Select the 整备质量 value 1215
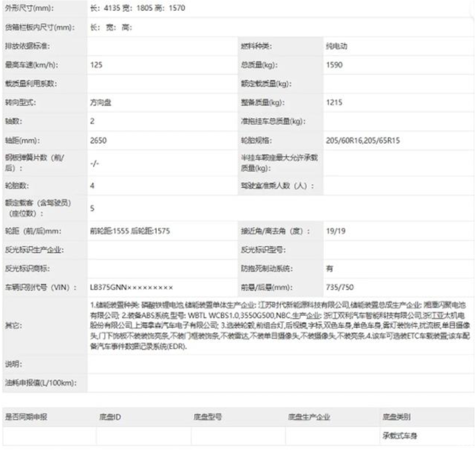The image size is (476, 450). (x=334, y=103)
